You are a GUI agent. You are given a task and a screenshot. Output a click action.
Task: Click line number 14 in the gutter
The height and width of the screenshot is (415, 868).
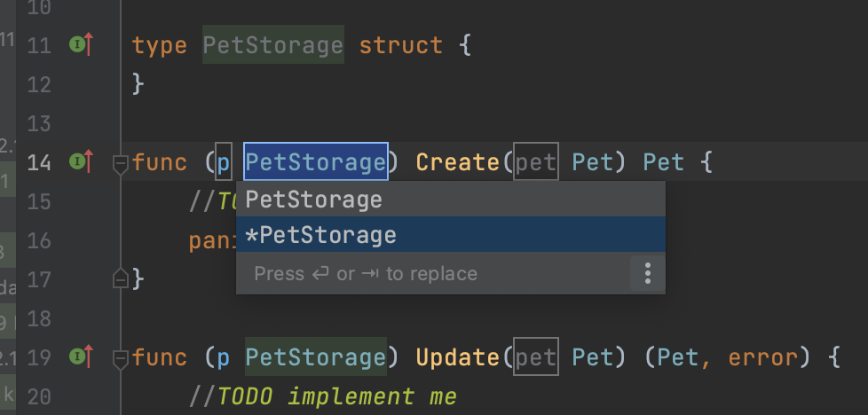click(39, 162)
